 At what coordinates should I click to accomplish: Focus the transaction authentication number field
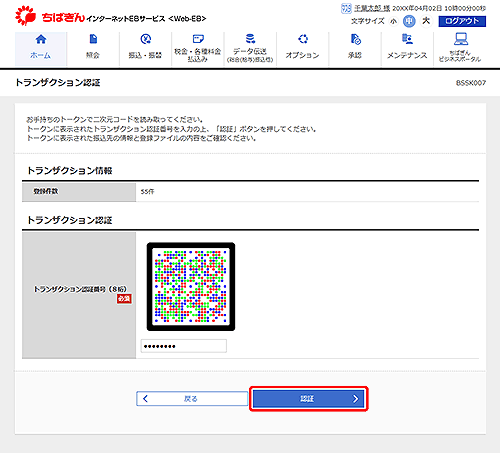tap(184, 346)
